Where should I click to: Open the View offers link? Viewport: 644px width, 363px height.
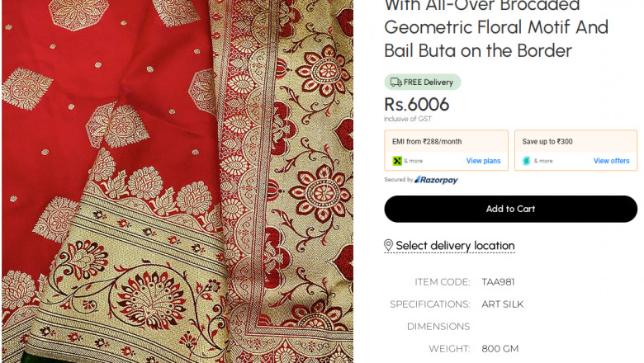click(611, 161)
